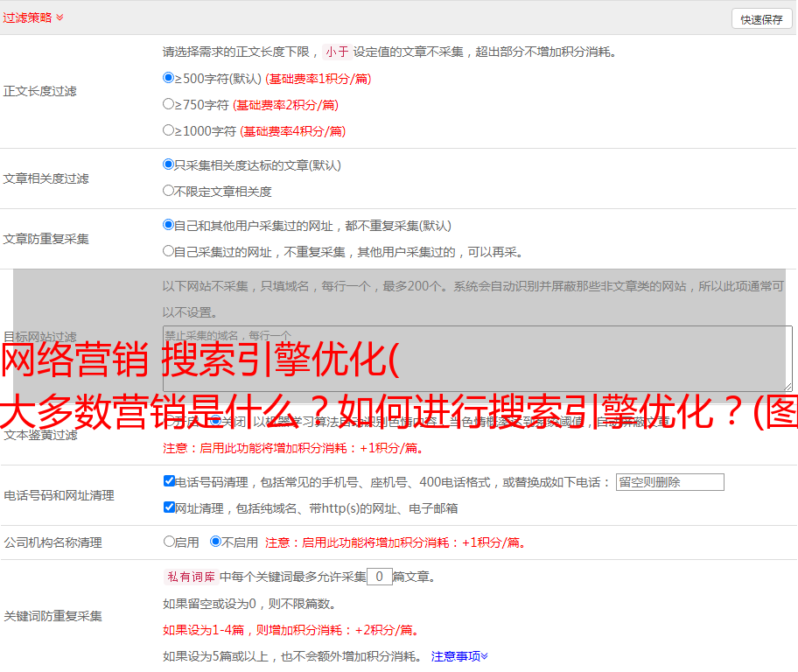Choose the ≥750字符 length filter
Viewport: 798px width, 672px height.
[169, 104]
